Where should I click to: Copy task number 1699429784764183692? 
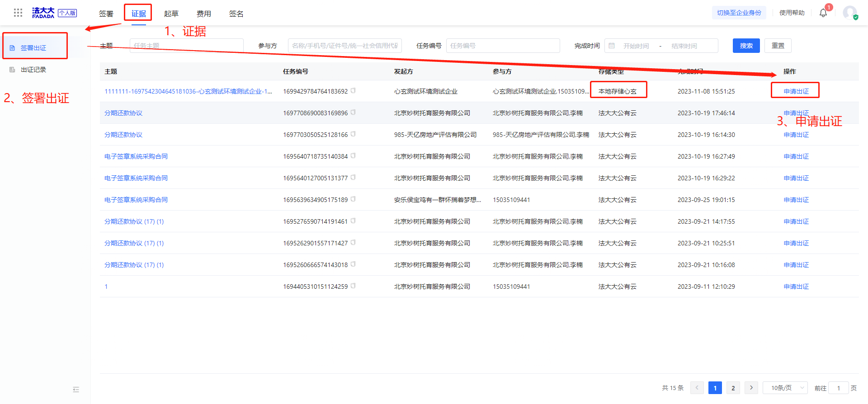353,90
